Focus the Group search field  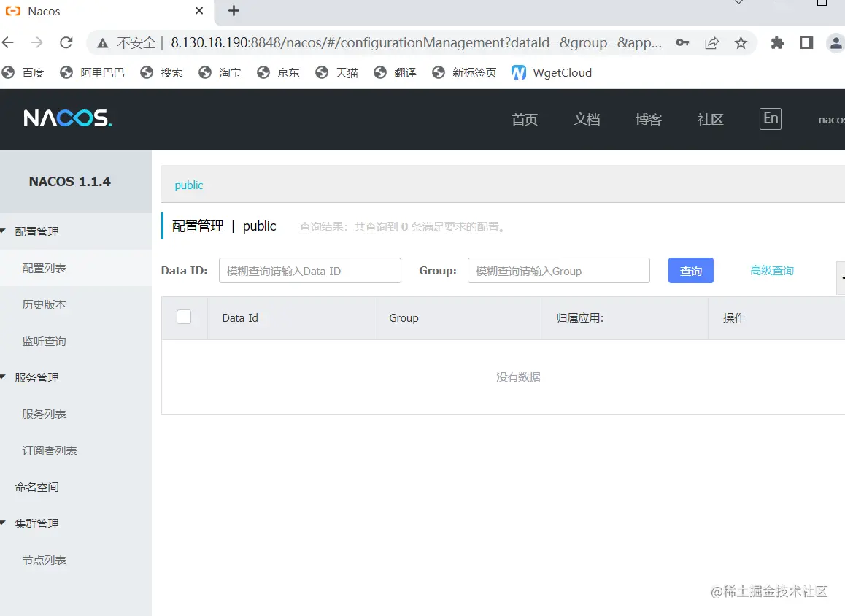pos(559,271)
